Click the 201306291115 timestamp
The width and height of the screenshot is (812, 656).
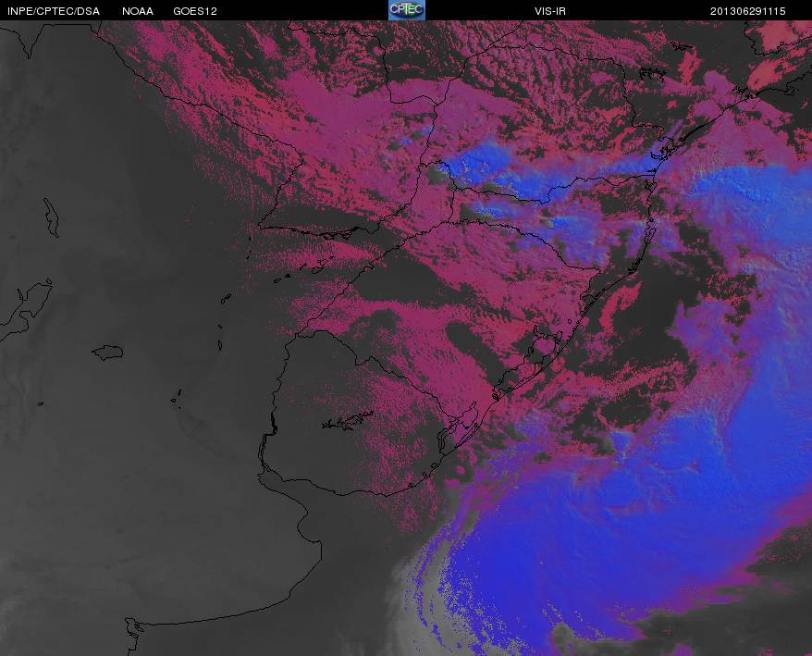(x=748, y=11)
